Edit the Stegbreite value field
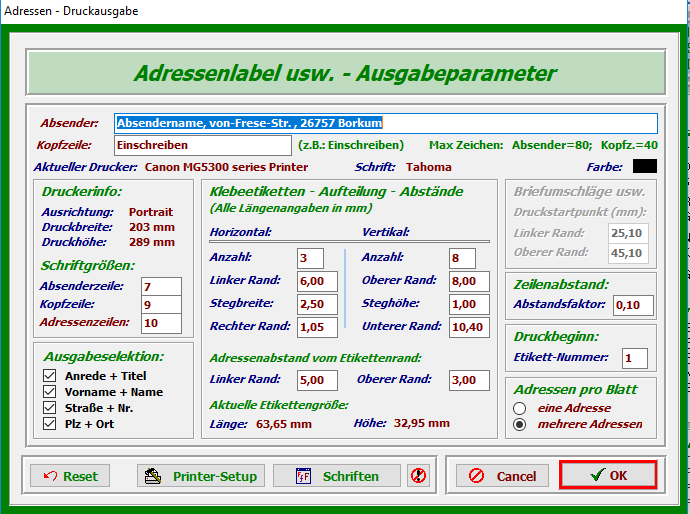The width and height of the screenshot is (690, 514). pos(317,303)
